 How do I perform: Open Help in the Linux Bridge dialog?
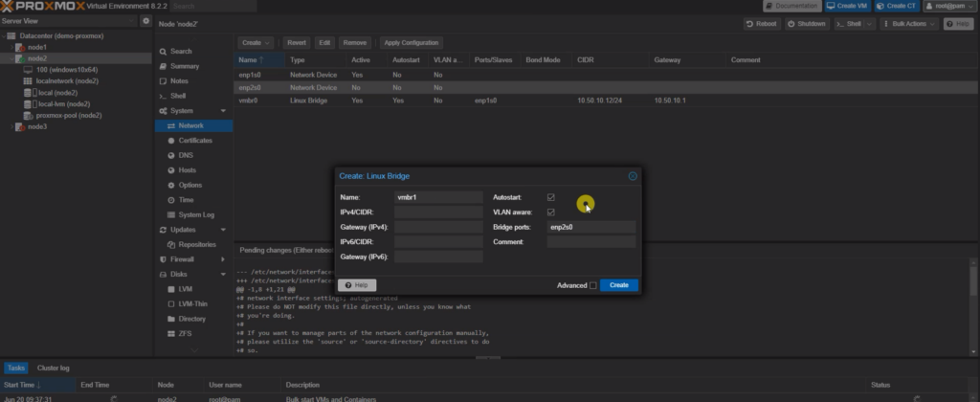pyautogui.click(x=357, y=285)
